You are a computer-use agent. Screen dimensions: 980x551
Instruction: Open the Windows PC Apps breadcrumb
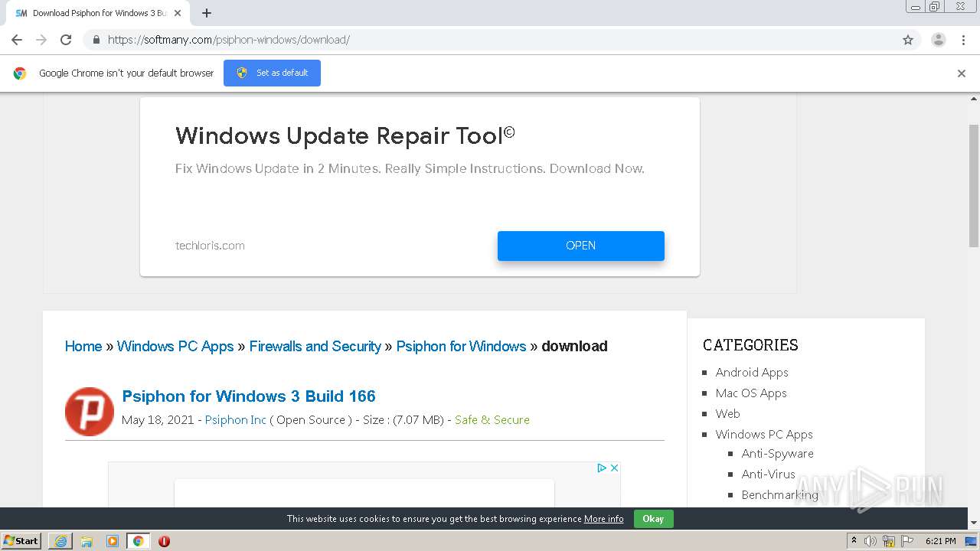175,346
